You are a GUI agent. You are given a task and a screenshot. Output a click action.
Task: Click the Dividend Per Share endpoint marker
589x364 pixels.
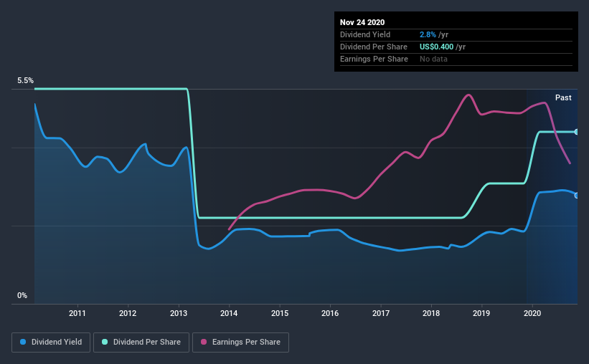tap(577, 132)
